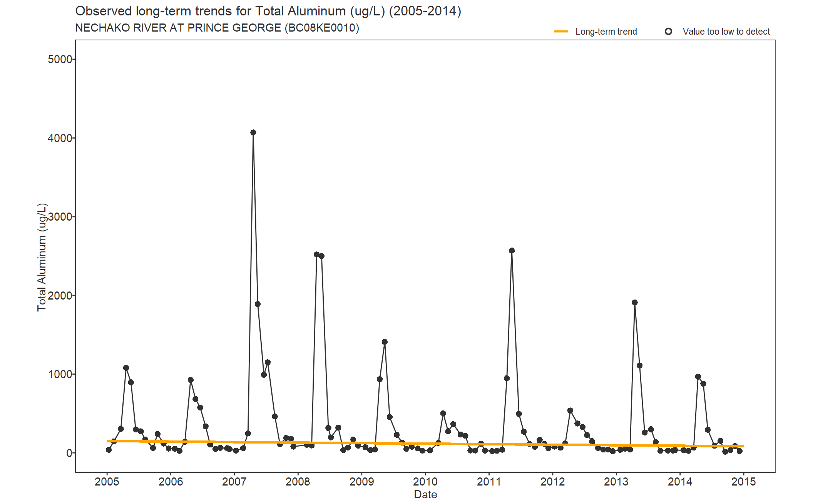This screenshot has height=504, width=813.
Task: Click the y-axis label '0'
Action: pyautogui.click(x=69, y=453)
